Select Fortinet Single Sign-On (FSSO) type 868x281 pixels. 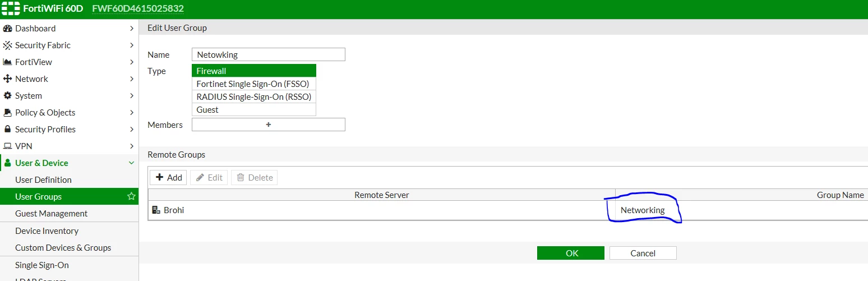(x=254, y=84)
